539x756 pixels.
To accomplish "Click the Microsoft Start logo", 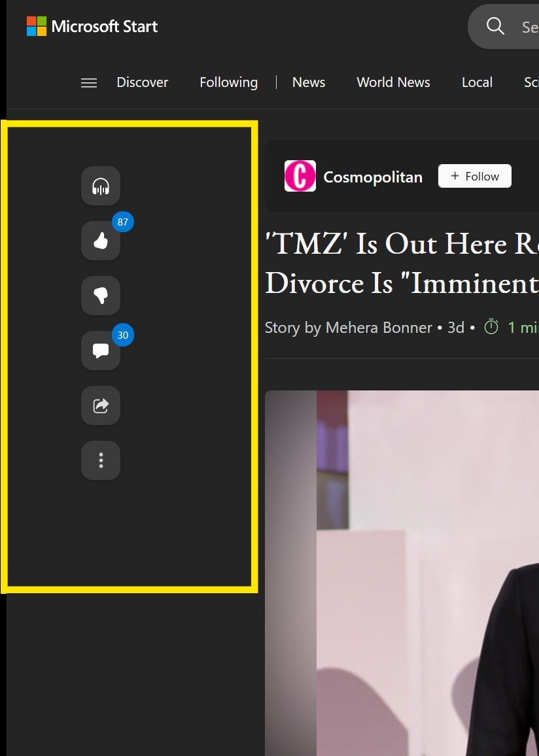I will tap(92, 26).
